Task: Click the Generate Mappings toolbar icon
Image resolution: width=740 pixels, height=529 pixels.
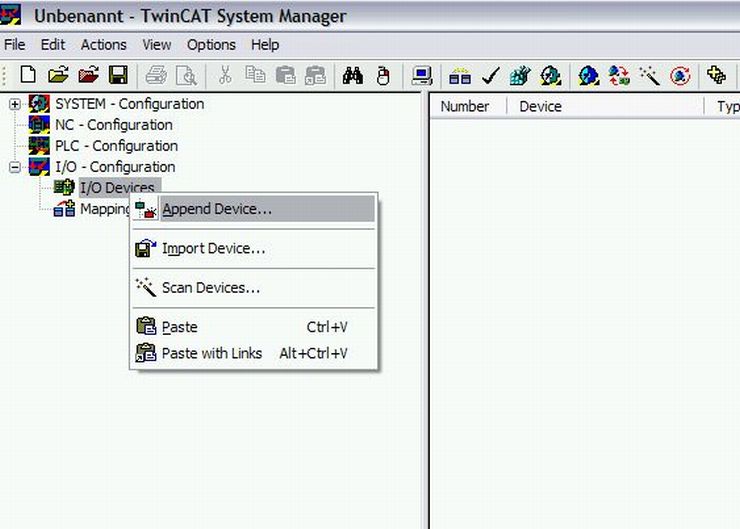Action: point(460,75)
